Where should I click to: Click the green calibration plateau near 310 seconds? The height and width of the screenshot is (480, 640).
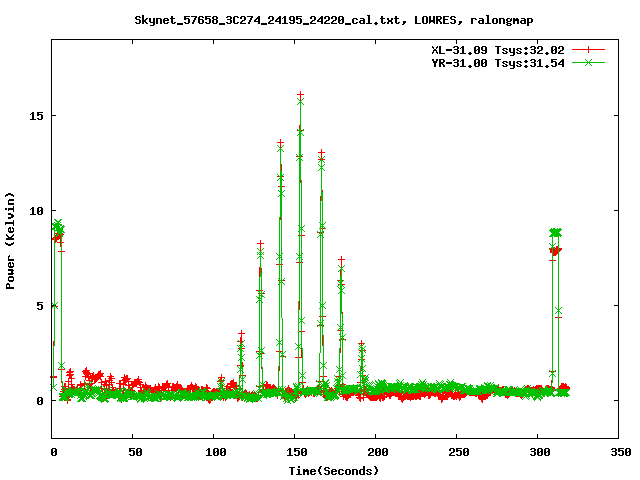tap(556, 232)
